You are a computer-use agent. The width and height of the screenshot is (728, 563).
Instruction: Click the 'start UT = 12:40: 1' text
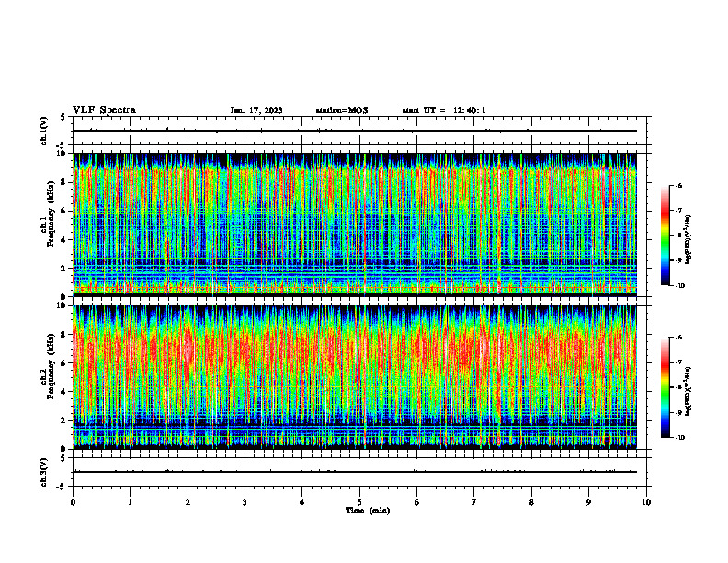click(444, 110)
